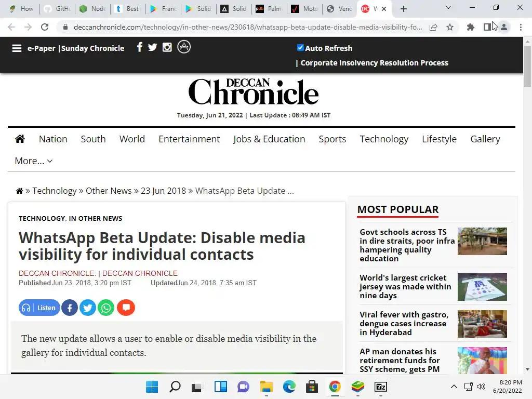The width and height of the screenshot is (532, 399).
Task: Open Chrome three-dot menu
Action: click(521, 27)
